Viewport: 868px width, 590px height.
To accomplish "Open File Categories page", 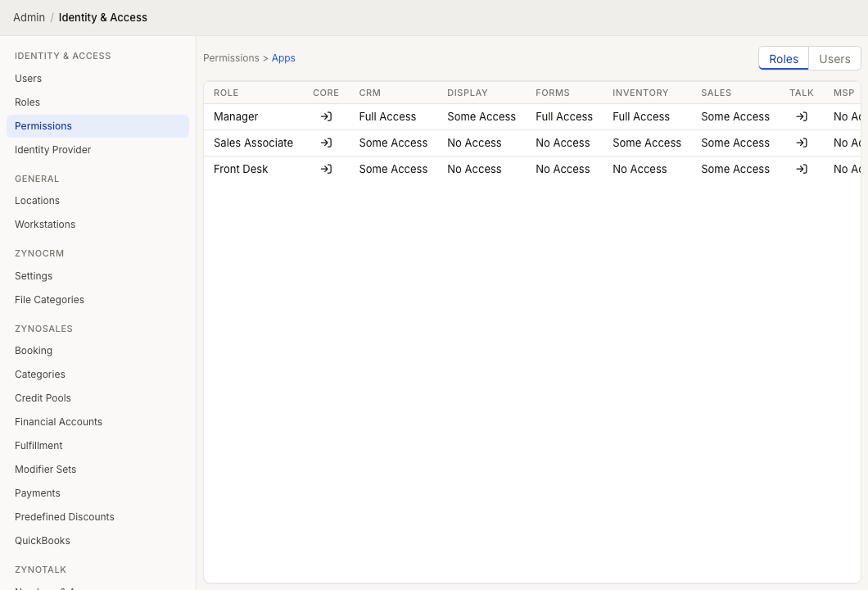I will [97, 300].
